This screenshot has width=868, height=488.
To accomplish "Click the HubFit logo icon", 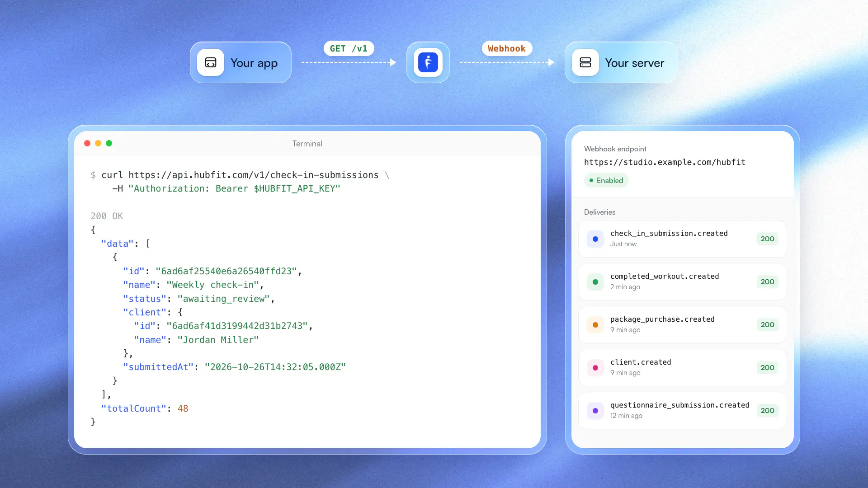I will point(428,62).
